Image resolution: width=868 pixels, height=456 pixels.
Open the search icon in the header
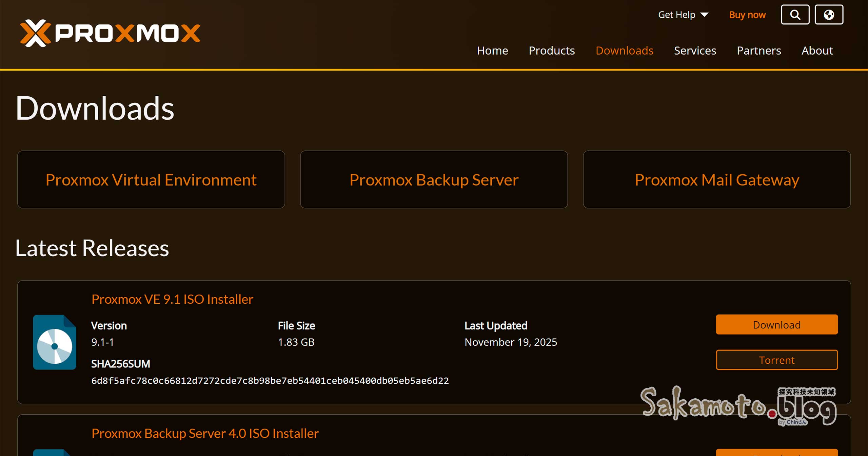pyautogui.click(x=795, y=14)
